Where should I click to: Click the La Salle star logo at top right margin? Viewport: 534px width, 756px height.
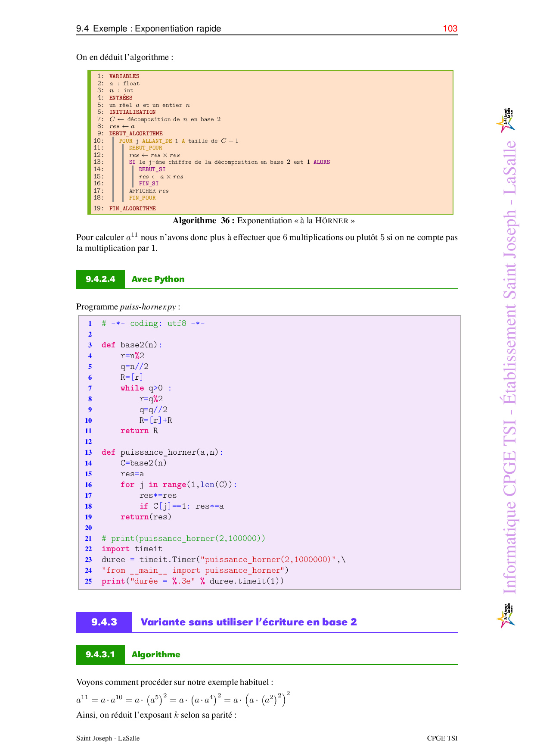click(506, 121)
